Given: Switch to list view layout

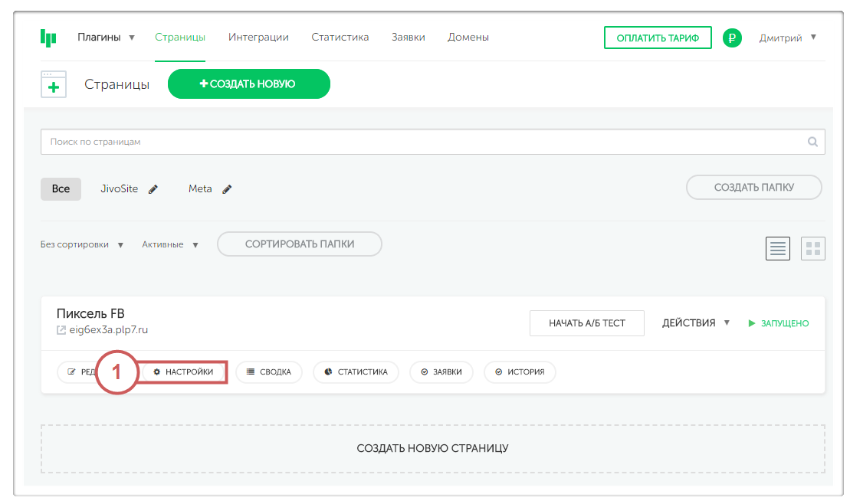Looking at the screenshot, I should coord(778,248).
